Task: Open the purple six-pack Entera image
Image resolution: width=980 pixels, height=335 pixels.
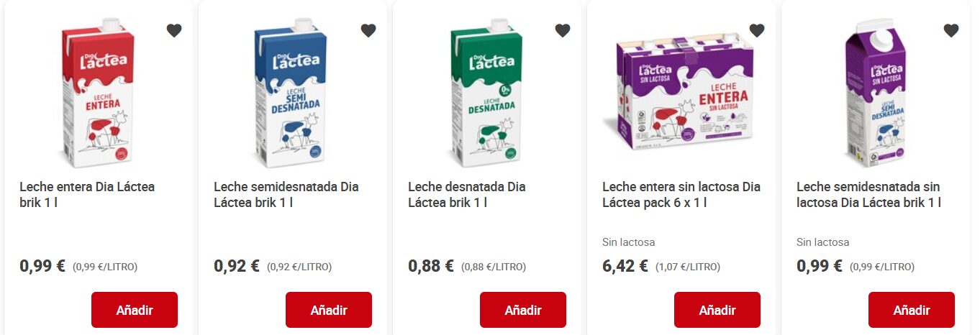Action: [684, 92]
